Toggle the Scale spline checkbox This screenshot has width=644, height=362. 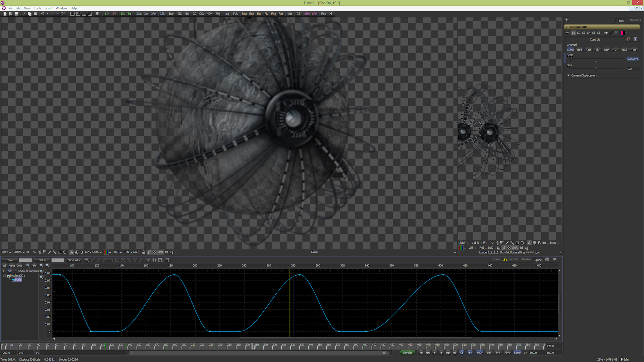[x=13, y=280]
